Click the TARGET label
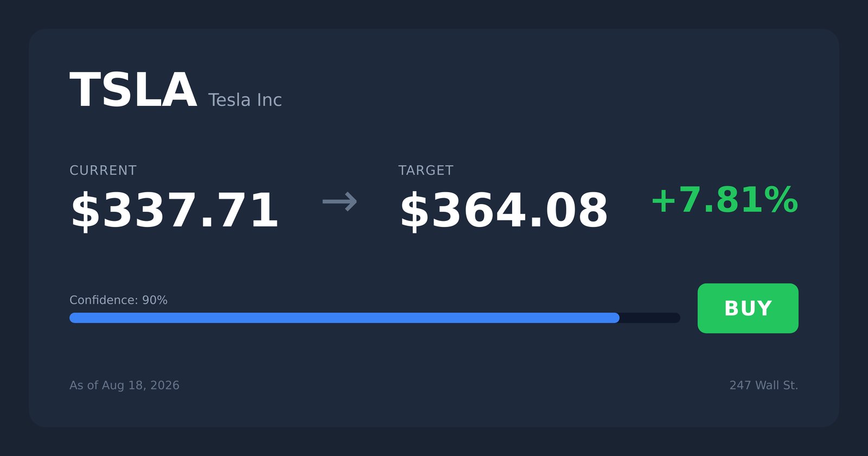The width and height of the screenshot is (868, 456). click(426, 170)
